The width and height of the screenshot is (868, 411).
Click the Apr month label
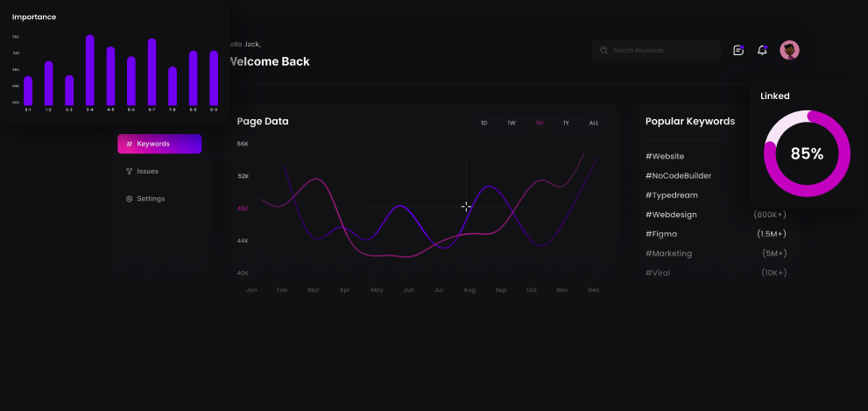(345, 290)
